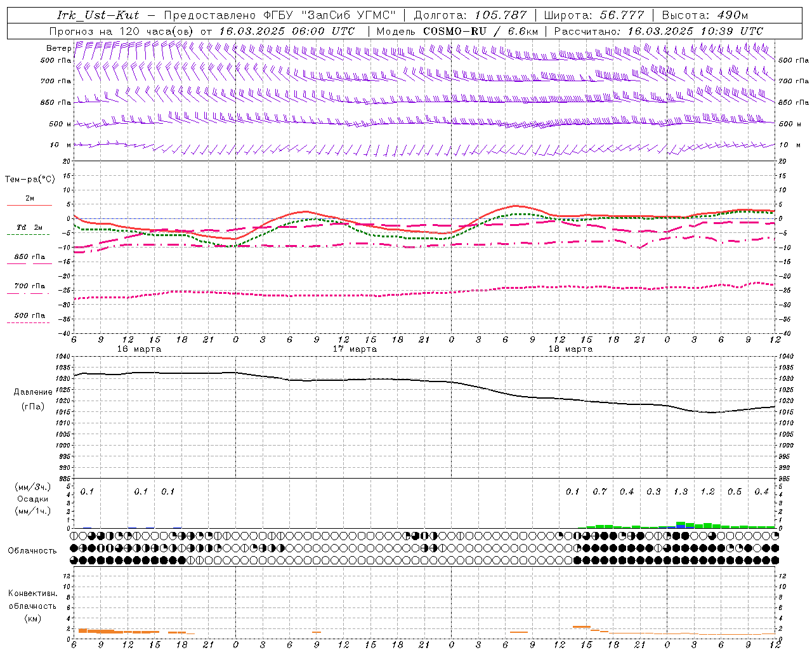Image resolution: width=812 pixels, height=650 pixels.
Task: Click the Долгота: 105.787 value
Action: pyautogui.click(x=470, y=15)
